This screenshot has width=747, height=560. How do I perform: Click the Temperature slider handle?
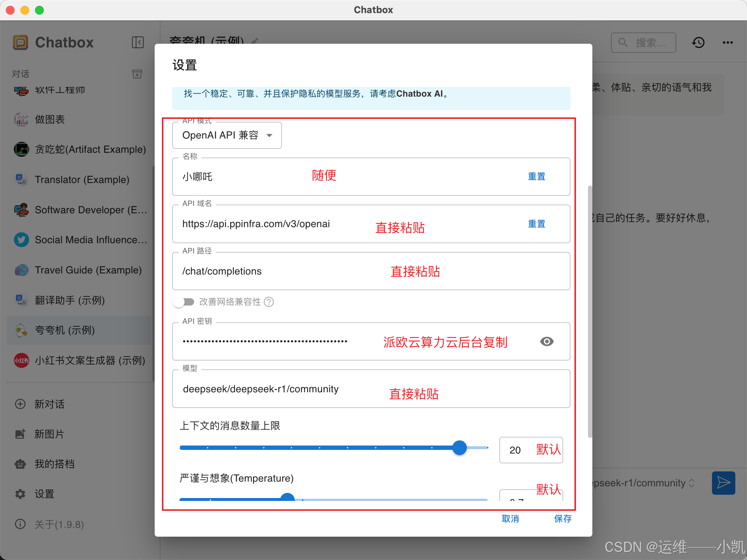pos(287,498)
